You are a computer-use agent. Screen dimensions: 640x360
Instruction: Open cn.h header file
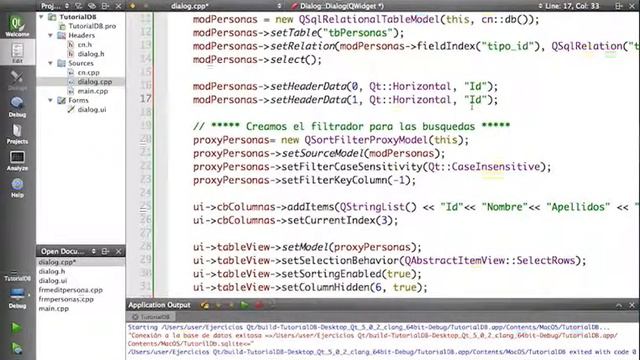[x=84, y=44]
